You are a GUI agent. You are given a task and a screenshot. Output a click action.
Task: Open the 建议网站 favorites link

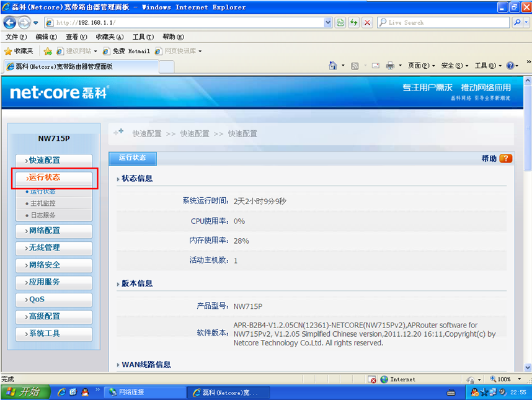pos(77,51)
